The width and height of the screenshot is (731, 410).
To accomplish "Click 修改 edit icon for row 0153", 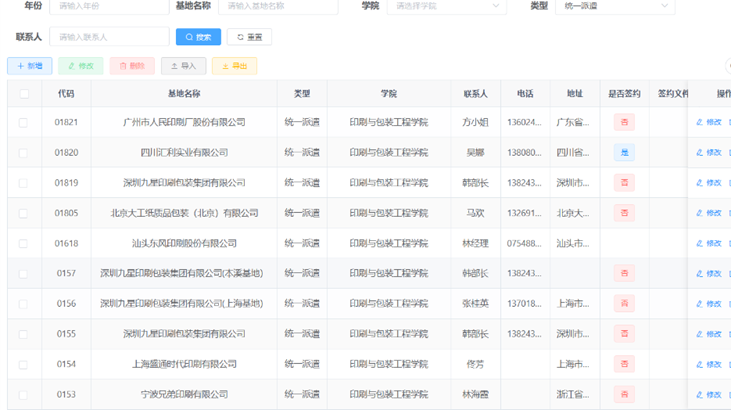I will 709,394.
